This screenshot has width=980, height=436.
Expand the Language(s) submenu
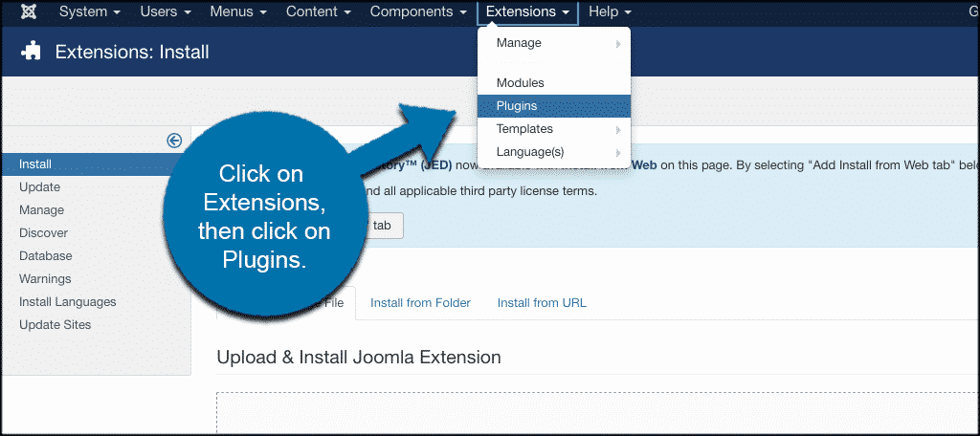click(x=554, y=152)
